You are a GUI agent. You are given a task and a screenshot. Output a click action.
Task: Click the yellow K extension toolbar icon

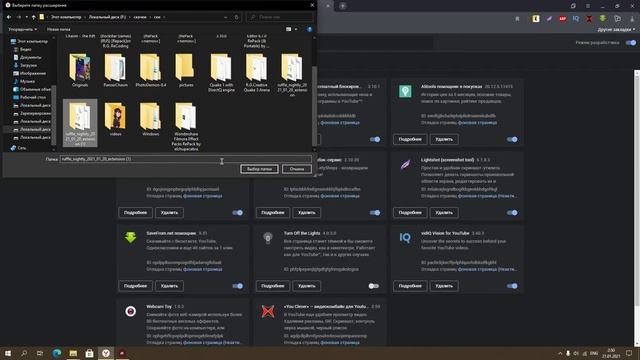536,18
